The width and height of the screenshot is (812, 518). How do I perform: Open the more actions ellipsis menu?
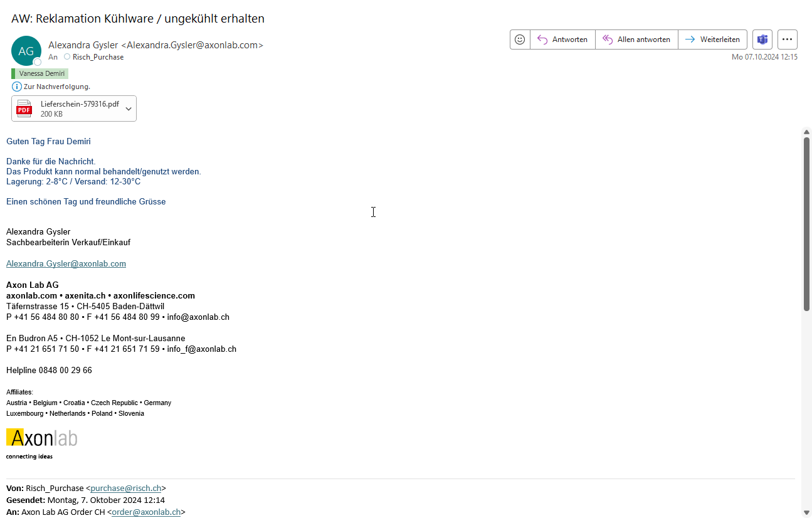[x=788, y=39]
